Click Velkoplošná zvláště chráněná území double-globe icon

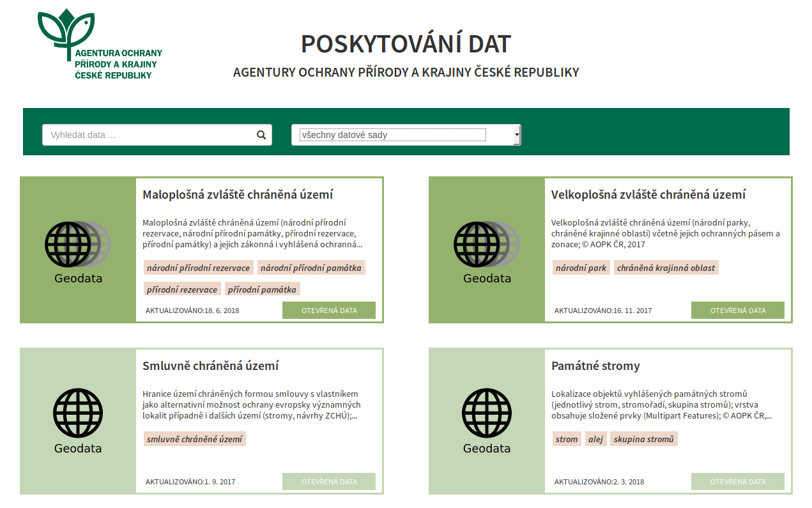click(487, 244)
